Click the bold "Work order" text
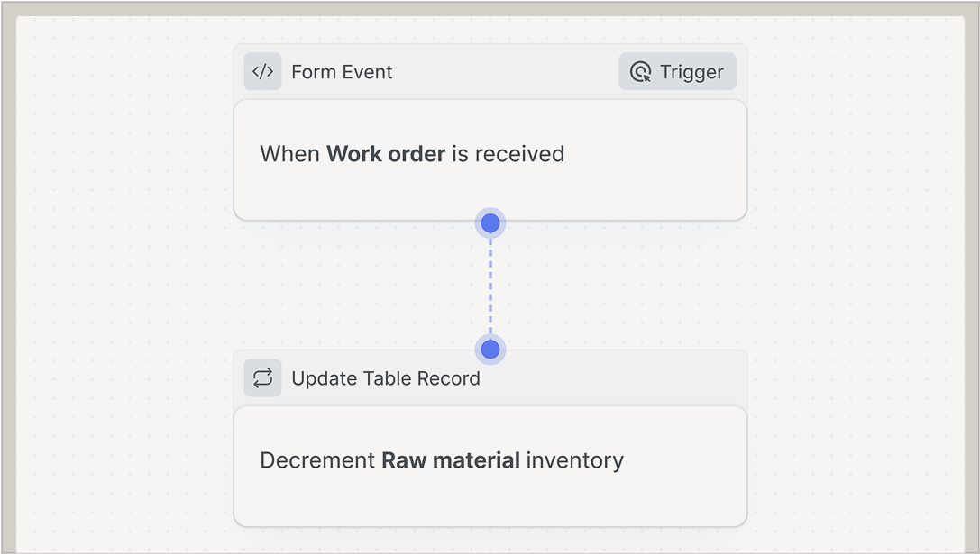Screen dimensions: 980x554 coord(386,154)
